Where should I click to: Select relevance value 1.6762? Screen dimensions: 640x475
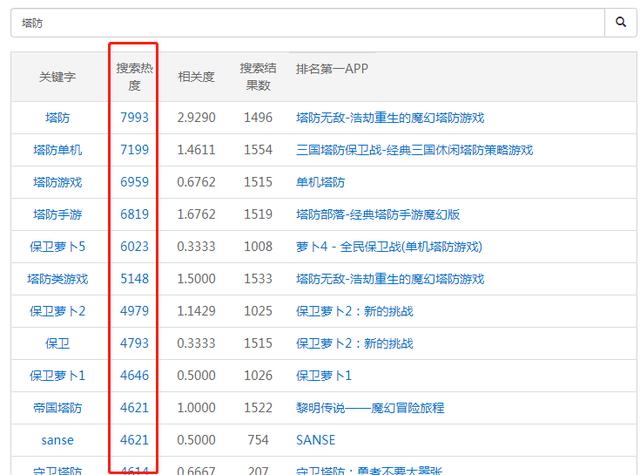click(x=196, y=214)
